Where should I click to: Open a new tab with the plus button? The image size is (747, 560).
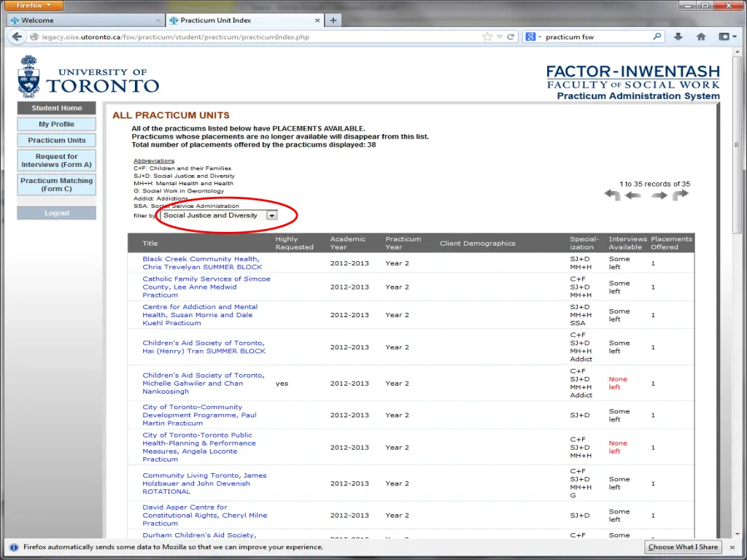(333, 20)
